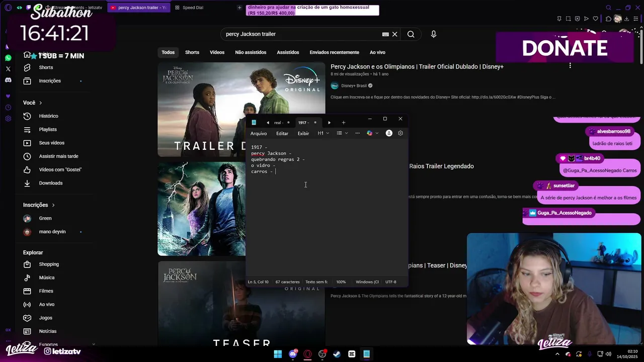This screenshot has height=362, width=644.
Task: Click the browser pinboard pin icon
Action: tap(559, 19)
